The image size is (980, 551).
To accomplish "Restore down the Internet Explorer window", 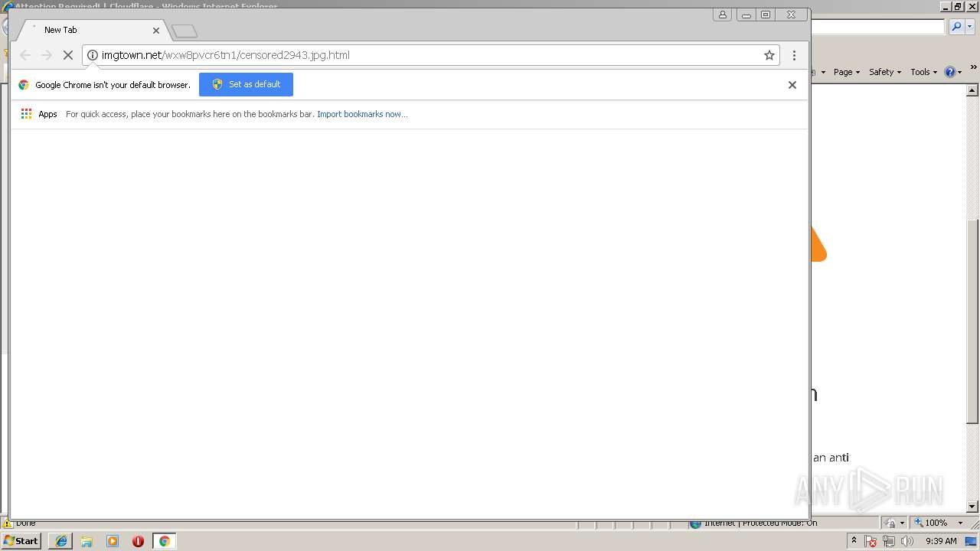I will [x=959, y=6].
